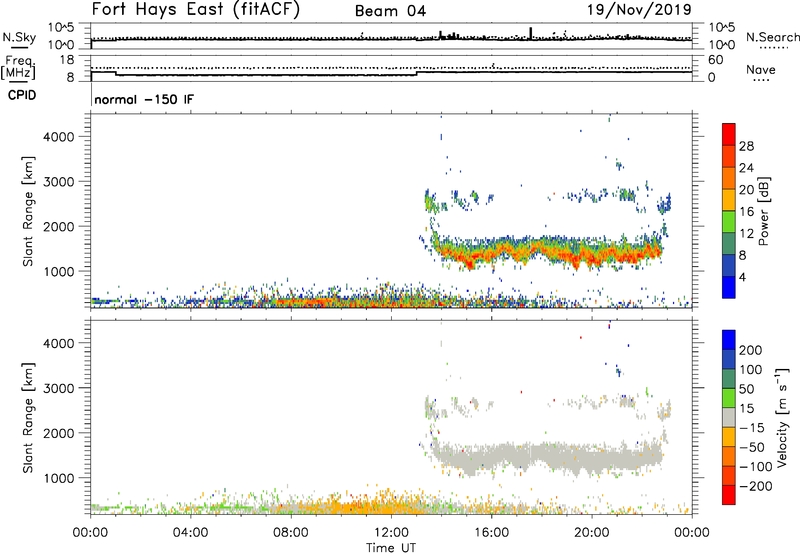
Task: Pick the dark blue top segment of Velocity colorbar
Action: [729, 340]
